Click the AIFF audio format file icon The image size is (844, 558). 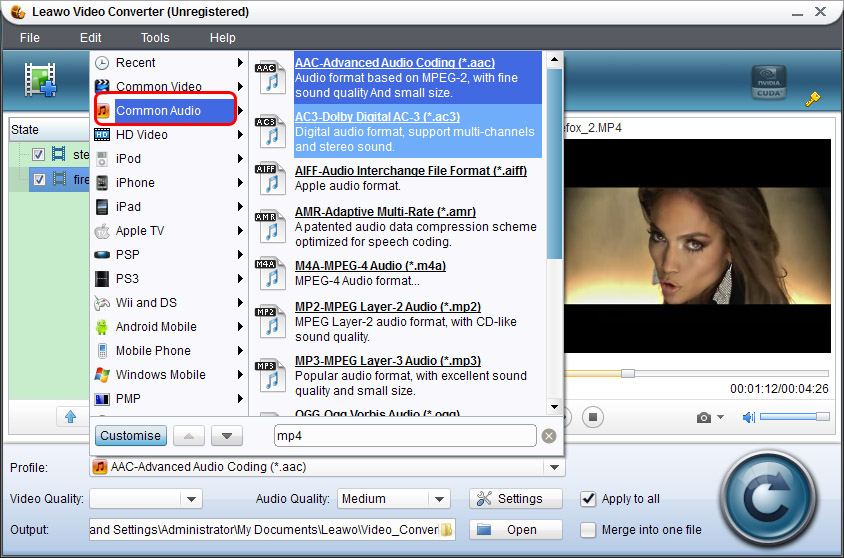point(270,178)
